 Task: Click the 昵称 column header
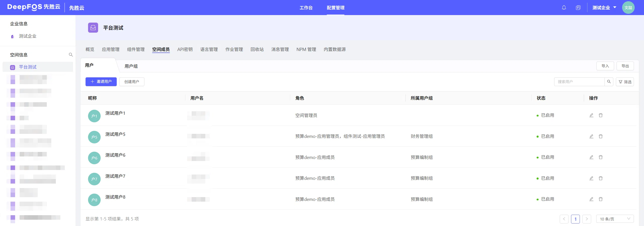click(x=92, y=98)
